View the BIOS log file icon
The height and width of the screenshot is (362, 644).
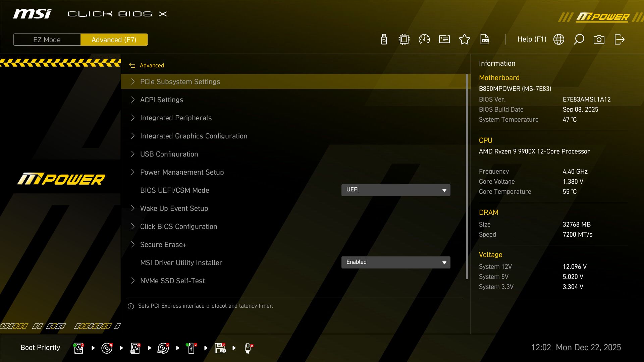click(x=485, y=39)
